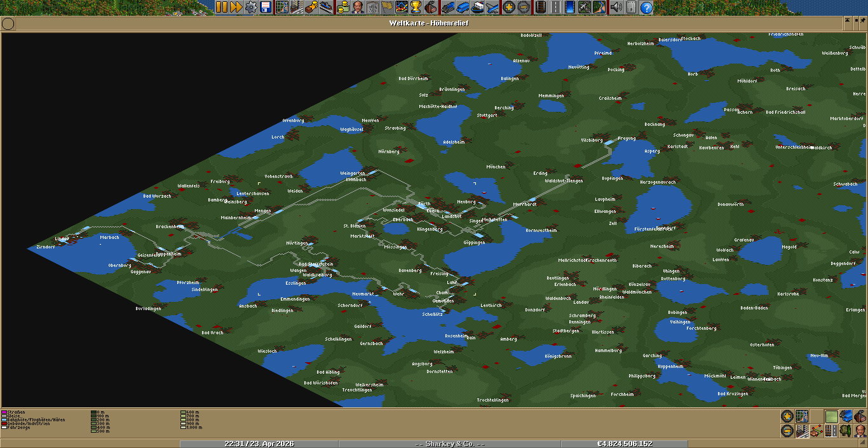
Task: Toggle fast forward mode
Action: coord(236,7)
